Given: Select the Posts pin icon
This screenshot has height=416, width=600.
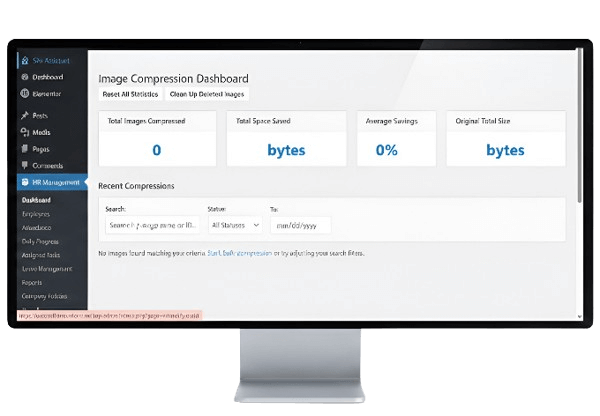Looking at the screenshot, I should (24, 116).
